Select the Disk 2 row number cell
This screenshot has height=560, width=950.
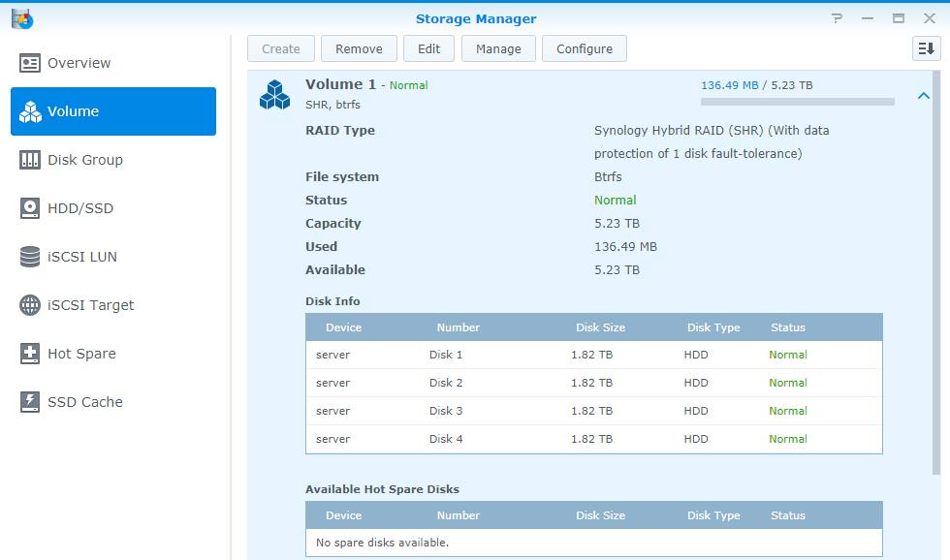445,383
